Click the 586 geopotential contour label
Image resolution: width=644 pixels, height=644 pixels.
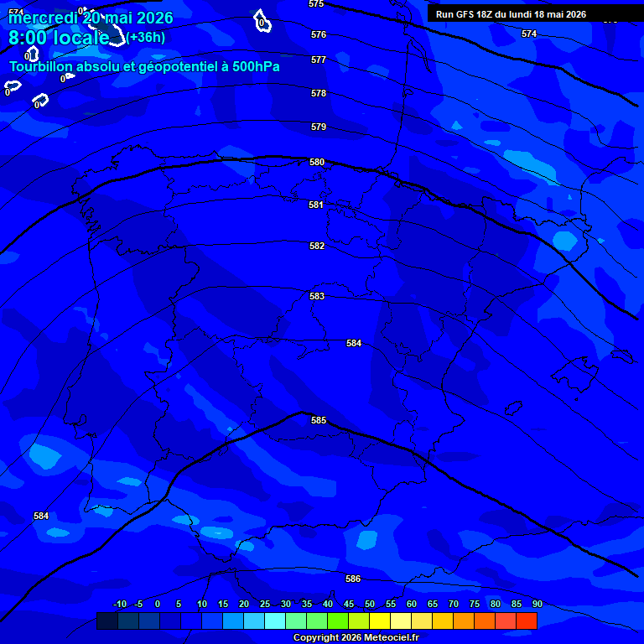coord(353,579)
